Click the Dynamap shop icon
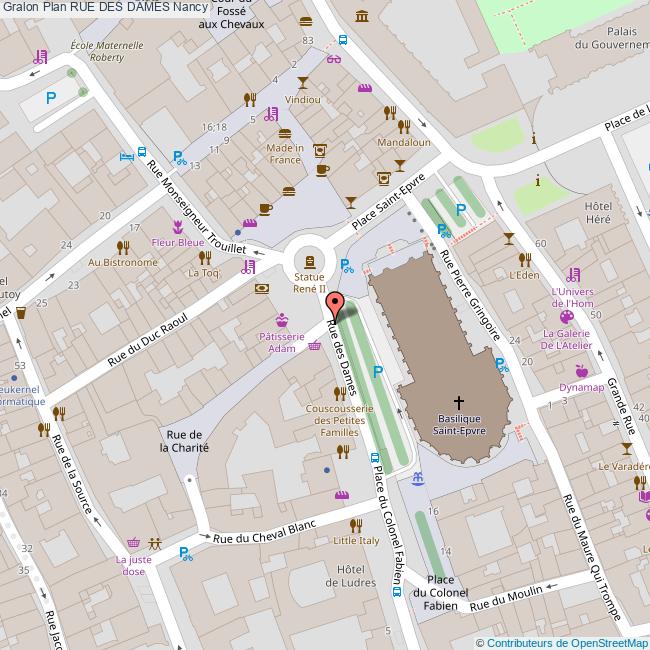The width and height of the screenshot is (650, 650). [x=581, y=372]
